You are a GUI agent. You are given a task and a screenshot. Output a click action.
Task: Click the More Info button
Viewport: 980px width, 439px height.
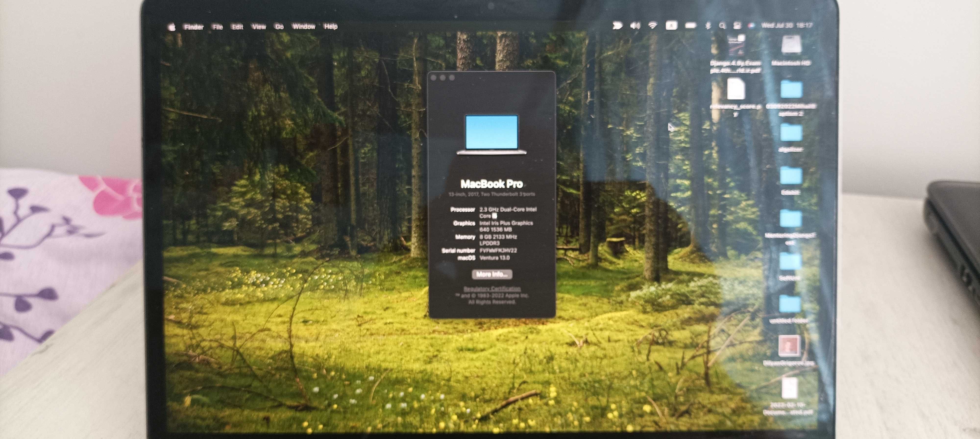coord(492,274)
